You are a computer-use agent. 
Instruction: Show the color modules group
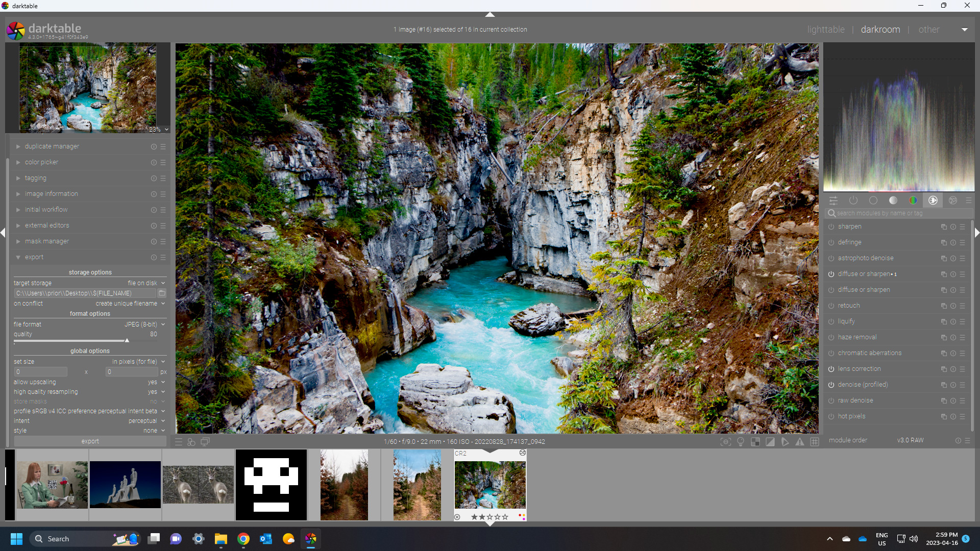click(913, 201)
